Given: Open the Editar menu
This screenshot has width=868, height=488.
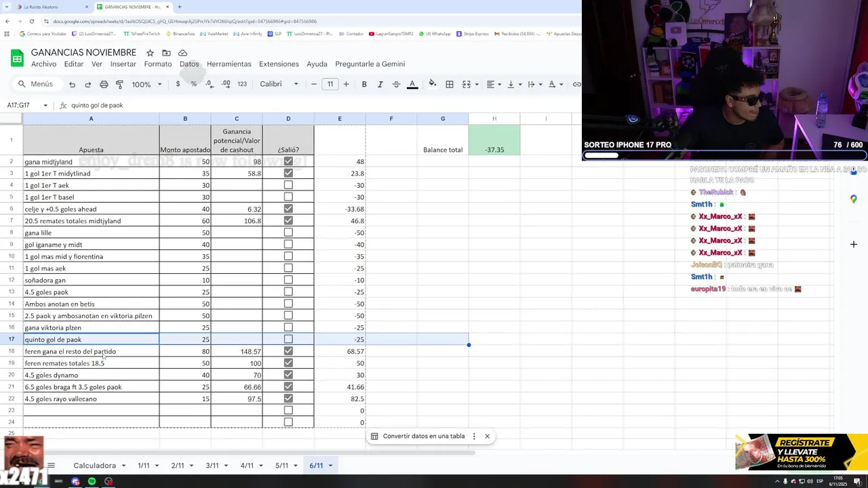Looking at the screenshot, I should pos(73,64).
